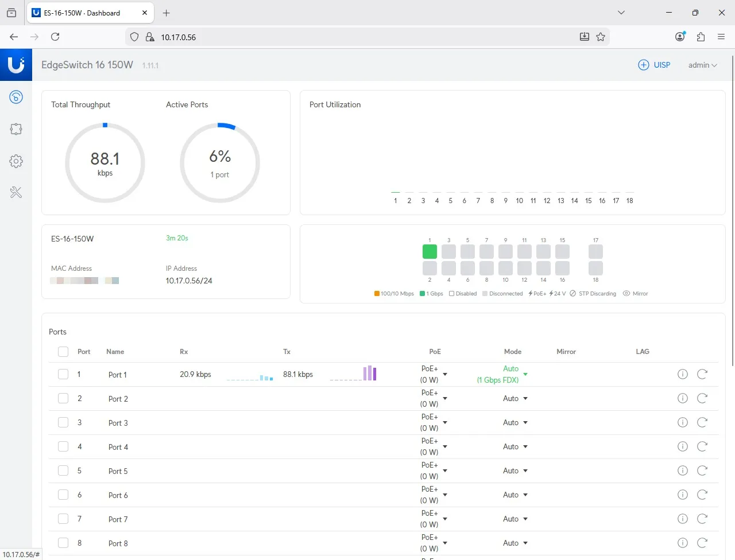This screenshot has height=560, width=735.
Task: Check the select-all ports checkbox in the header
Action: (x=63, y=352)
